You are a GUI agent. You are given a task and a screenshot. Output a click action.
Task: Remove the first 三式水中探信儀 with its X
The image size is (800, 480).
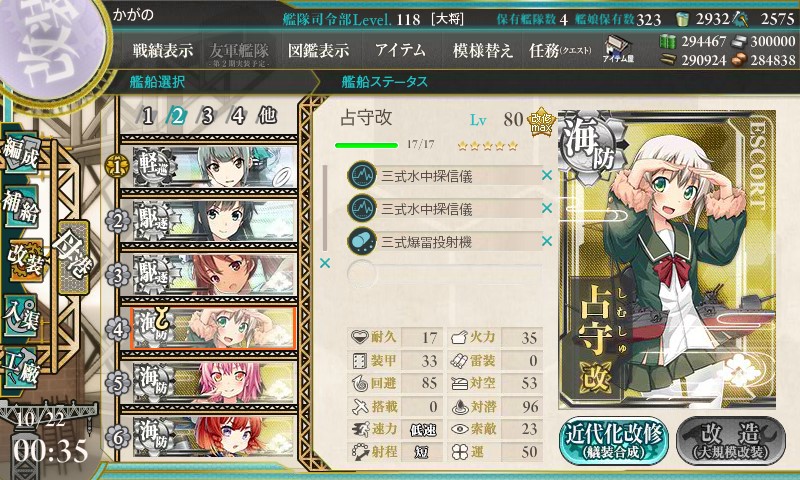547,175
